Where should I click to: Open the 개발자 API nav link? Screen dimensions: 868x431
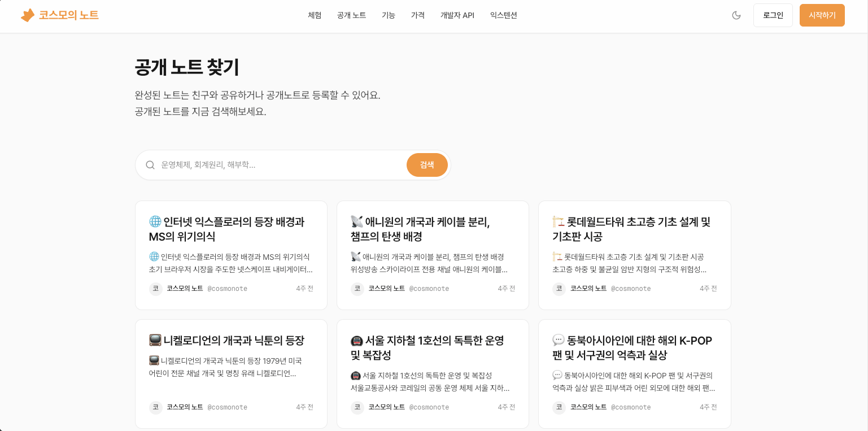[457, 15]
